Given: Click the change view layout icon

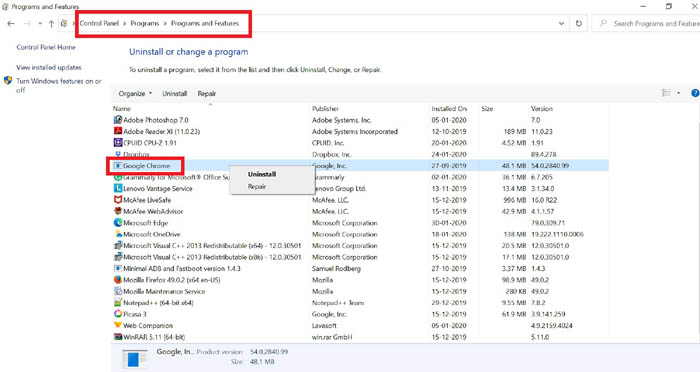Looking at the screenshot, I should tap(666, 93).
